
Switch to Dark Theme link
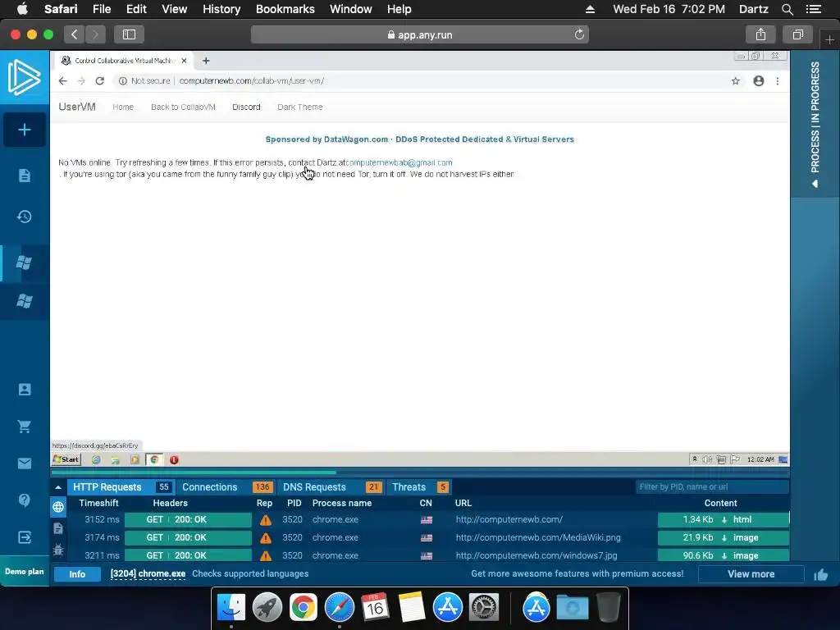coord(300,107)
